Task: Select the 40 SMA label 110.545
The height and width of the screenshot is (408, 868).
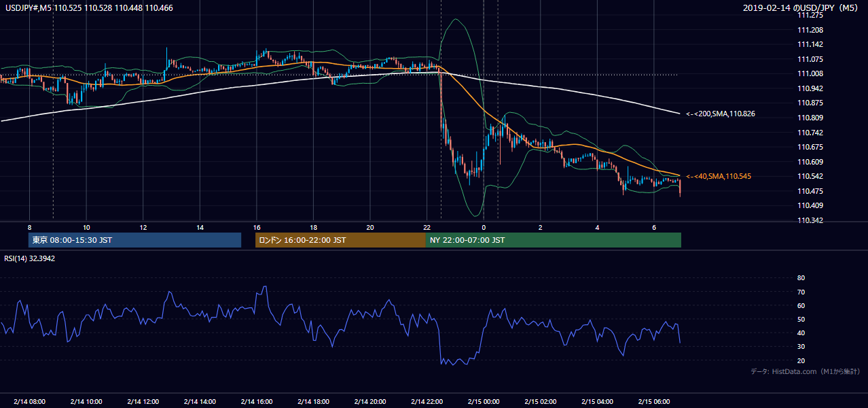Action: click(x=719, y=176)
